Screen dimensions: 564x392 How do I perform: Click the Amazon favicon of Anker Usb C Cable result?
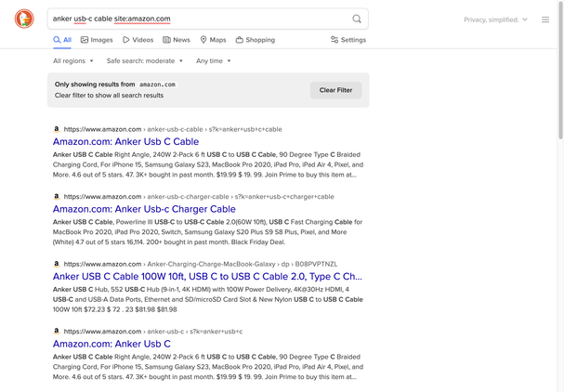click(57, 129)
